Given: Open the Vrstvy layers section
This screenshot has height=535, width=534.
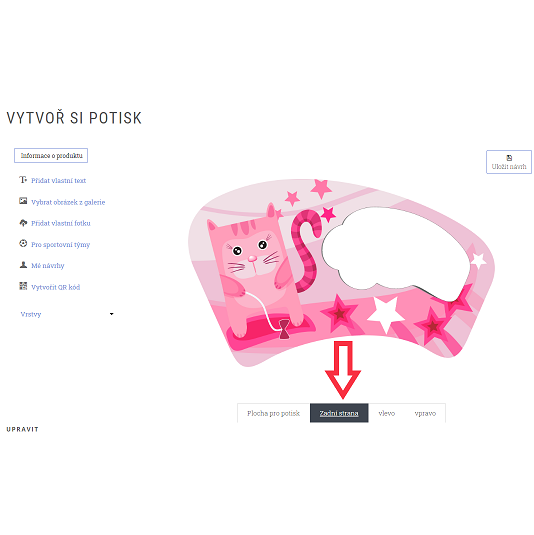Looking at the screenshot, I should tap(31, 314).
